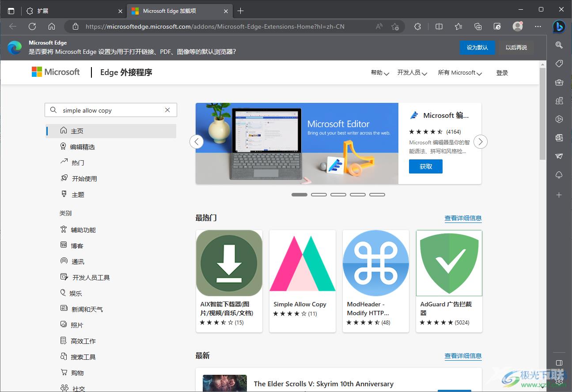Close the Microsoft Edge 加载项 tab
The height and width of the screenshot is (392, 572).
tap(226, 11)
